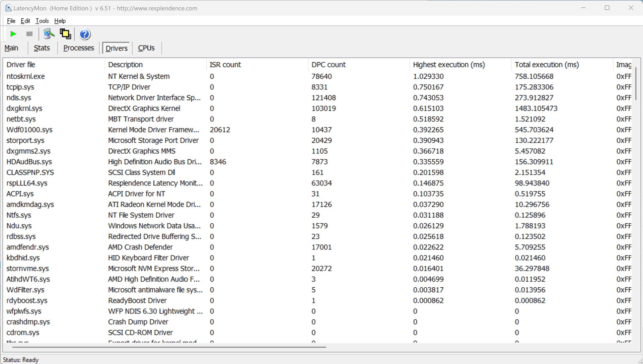
Task: Click the magnifier analysis toolbar icon
Action: 49,34
